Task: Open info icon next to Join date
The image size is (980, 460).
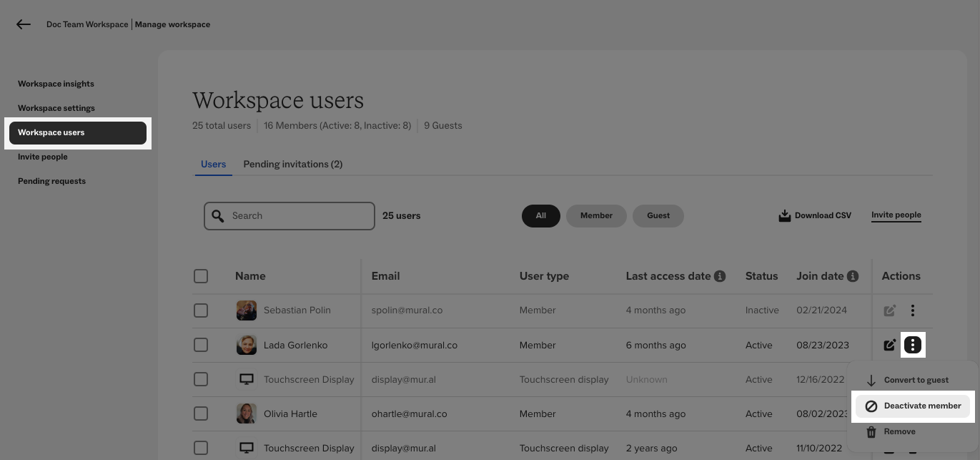Action: (852, 276)
